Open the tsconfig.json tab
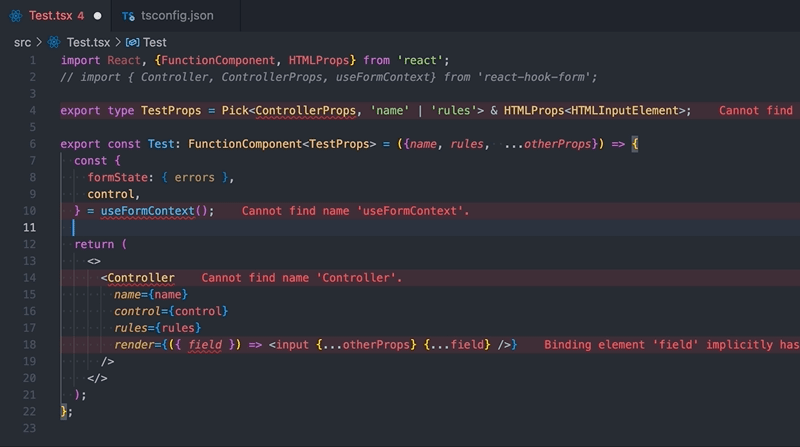The width and height of the screenshot is (800, 447). click(x=176, y=16)
